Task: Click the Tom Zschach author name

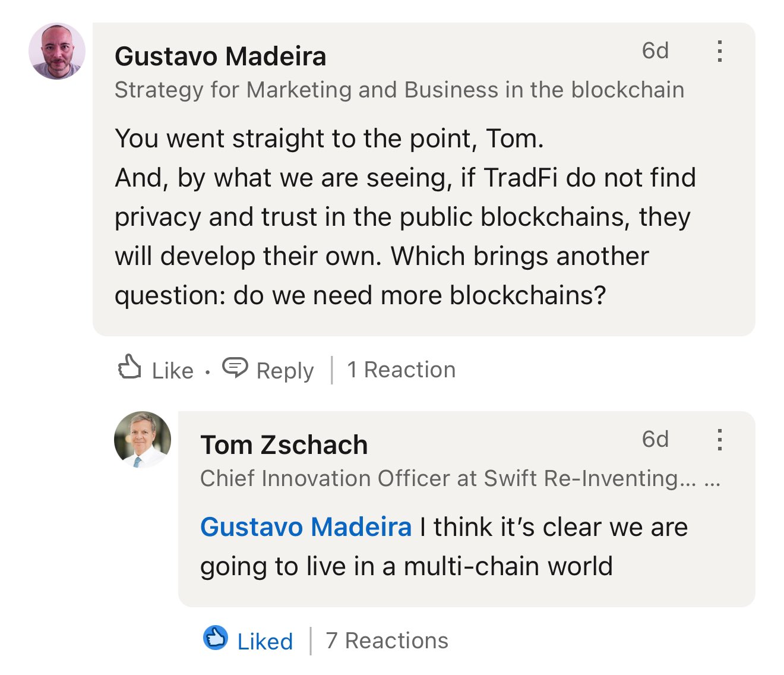Action: tap(284, 445)
